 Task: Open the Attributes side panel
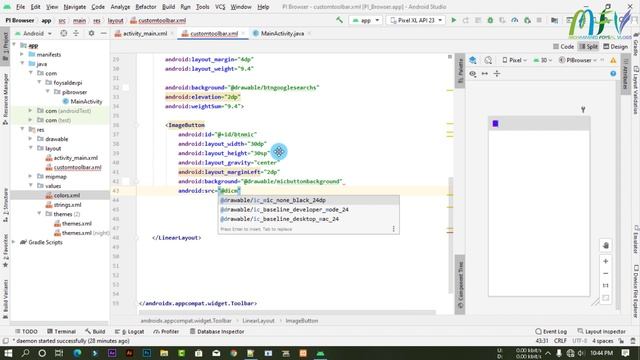click(x=625, y=74)
